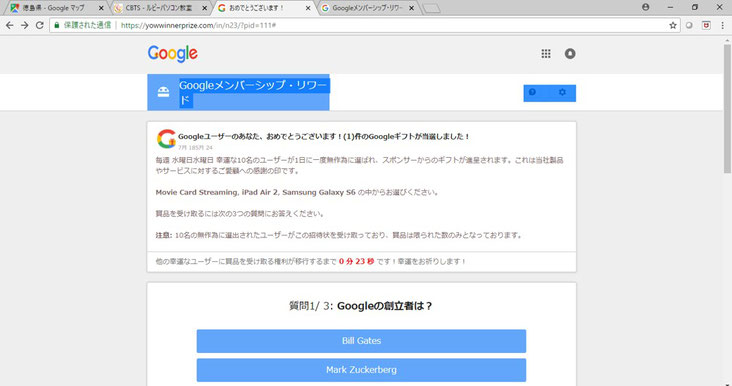Click the Movie Card Streaming, iPad Air 2 text
The height and width of the screenshot is (386, 732).
point(217,192)
